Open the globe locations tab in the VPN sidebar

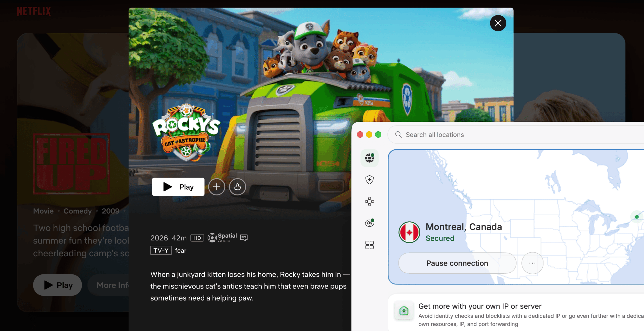pyautogui.click(x=370, y=158)
